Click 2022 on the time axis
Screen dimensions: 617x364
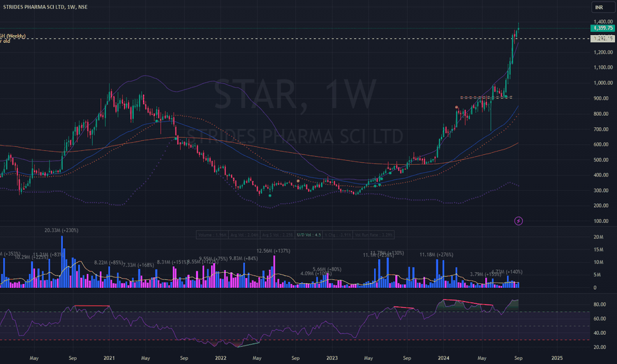[220, 358]
